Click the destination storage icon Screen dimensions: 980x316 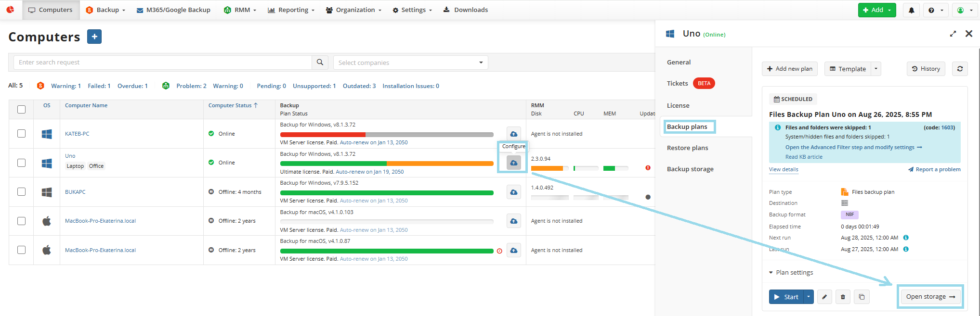coord(845,203)
